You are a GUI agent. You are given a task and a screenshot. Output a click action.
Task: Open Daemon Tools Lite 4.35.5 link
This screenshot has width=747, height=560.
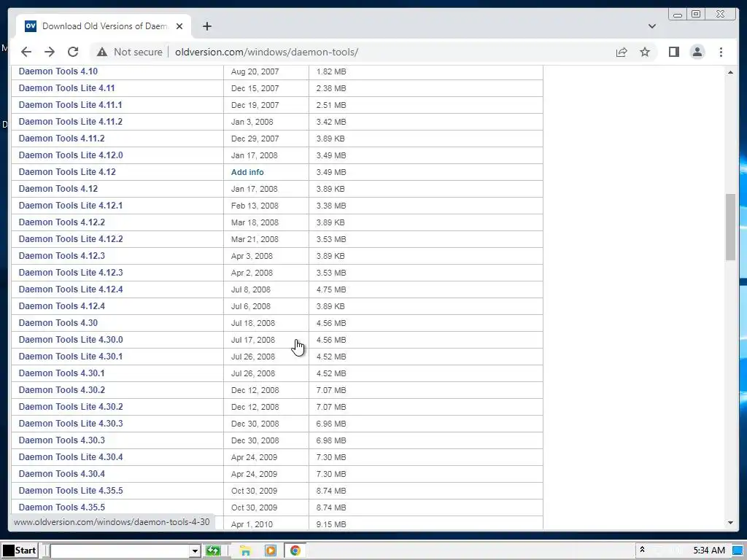71,491
